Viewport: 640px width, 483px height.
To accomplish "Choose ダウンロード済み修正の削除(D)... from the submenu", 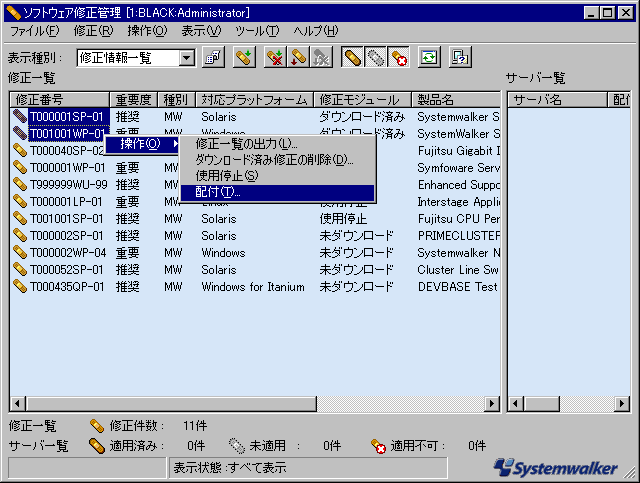I will coord(278,160).
